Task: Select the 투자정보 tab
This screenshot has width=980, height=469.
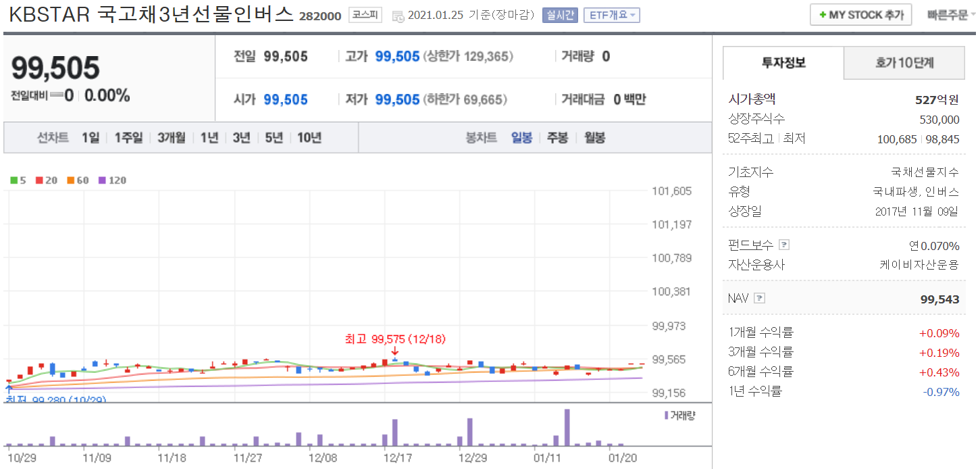Action: click(x=783, y=63)
